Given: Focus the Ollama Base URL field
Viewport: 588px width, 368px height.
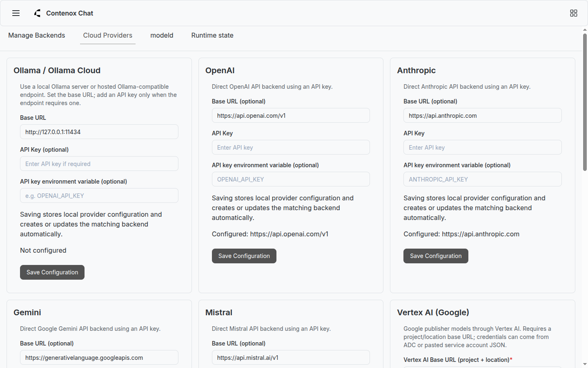Looking at the screenshot, I should coord(99,132).
